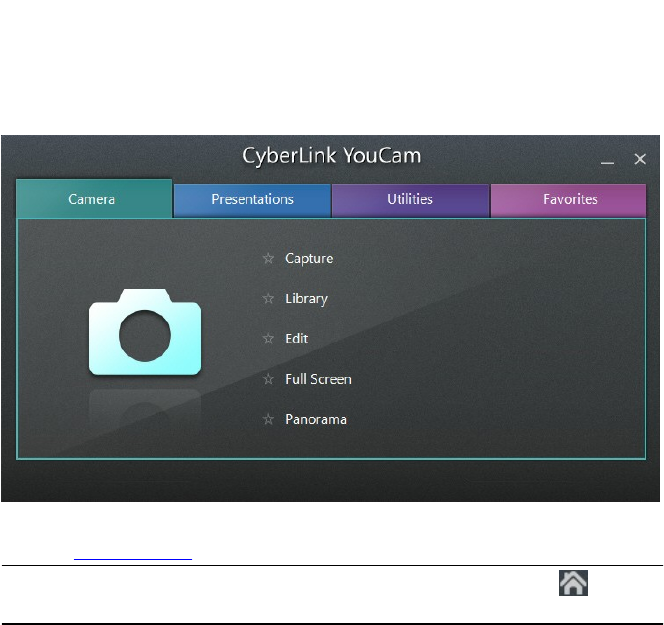664x625 pixels.
Task: Toggle favorite star next to Edit
Action: [x=268, y=338]
